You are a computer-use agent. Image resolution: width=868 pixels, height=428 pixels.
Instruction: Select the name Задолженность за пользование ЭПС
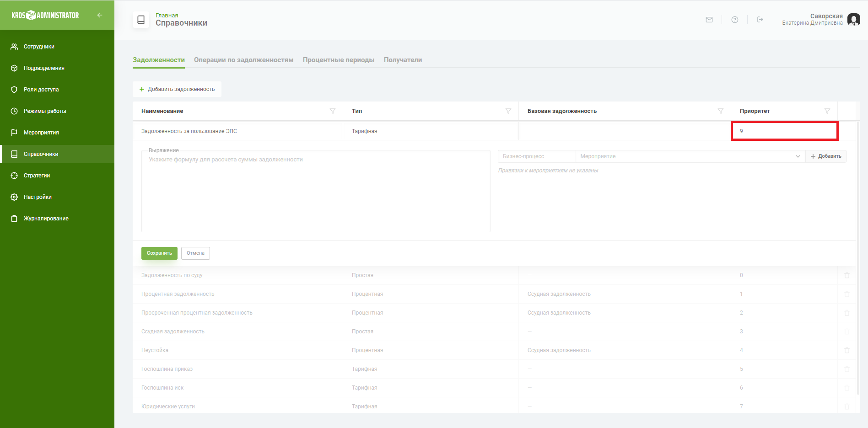point(189,131)
